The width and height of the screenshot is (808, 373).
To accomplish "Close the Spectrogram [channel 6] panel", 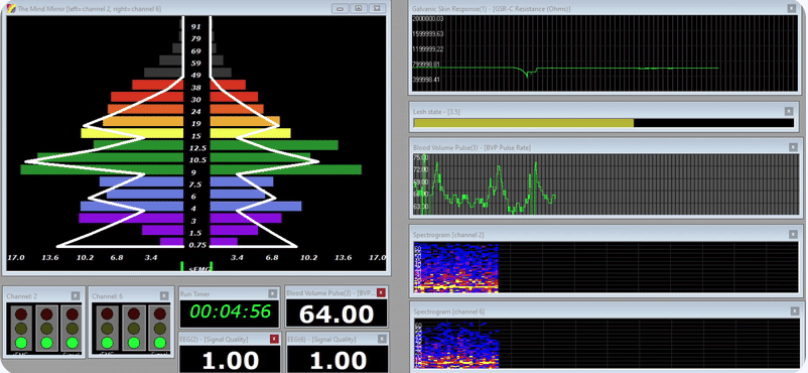I will point(795,311).
